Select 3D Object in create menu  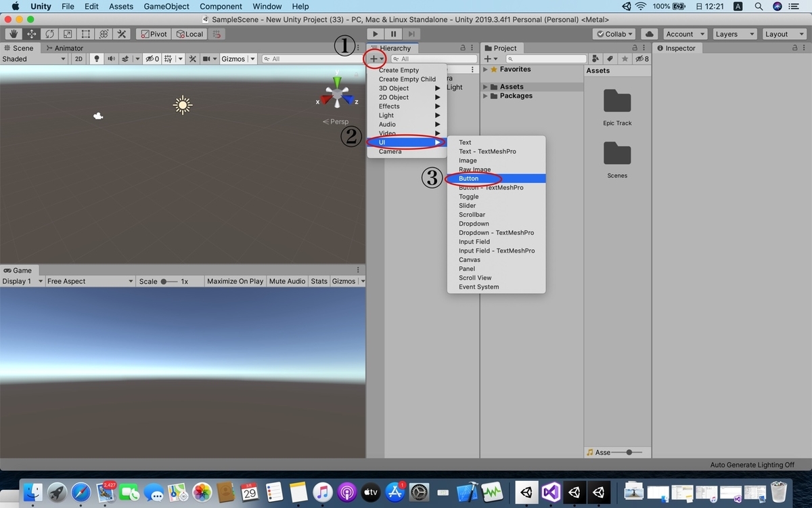click(x=407, y=88)
